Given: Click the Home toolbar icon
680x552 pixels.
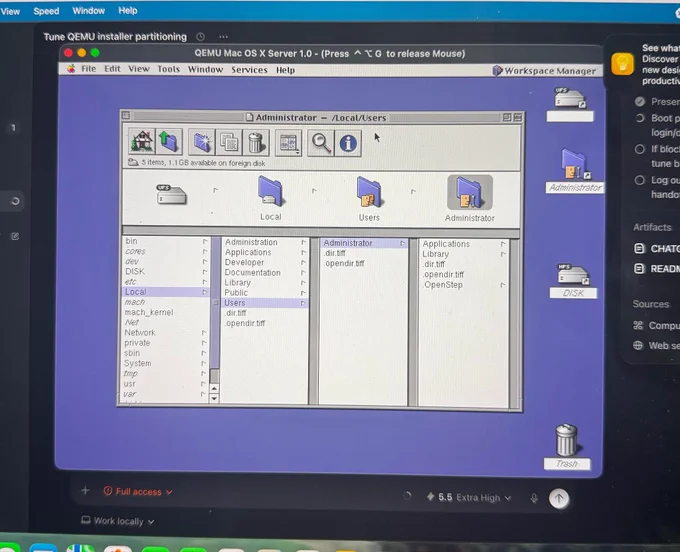Looking at the screenshot, I should point(142,142).
